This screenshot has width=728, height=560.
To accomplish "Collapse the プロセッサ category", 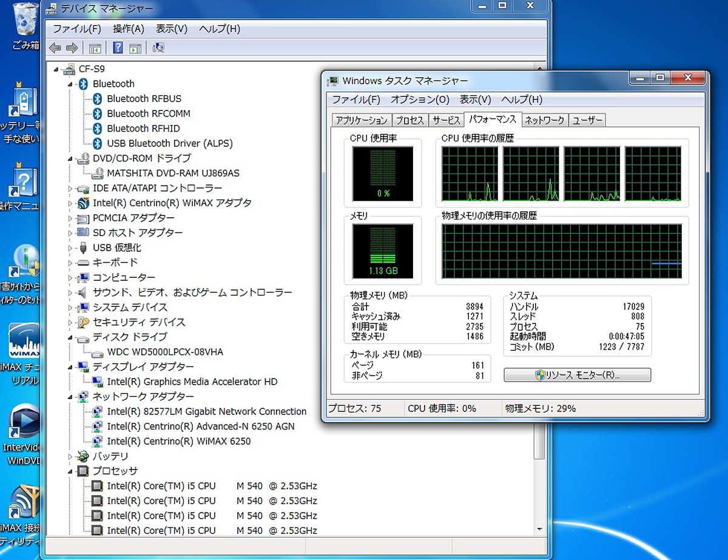I will [70, 471].
